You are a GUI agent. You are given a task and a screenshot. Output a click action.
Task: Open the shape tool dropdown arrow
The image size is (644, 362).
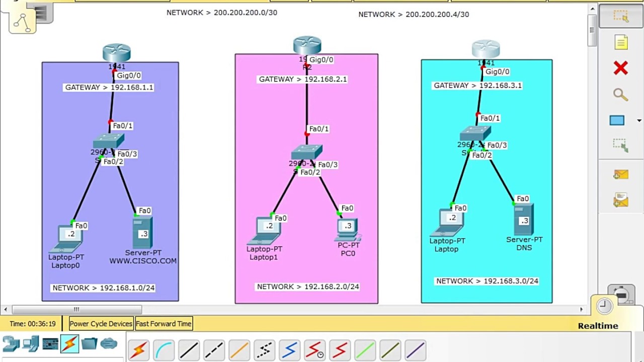coord(639,121)
